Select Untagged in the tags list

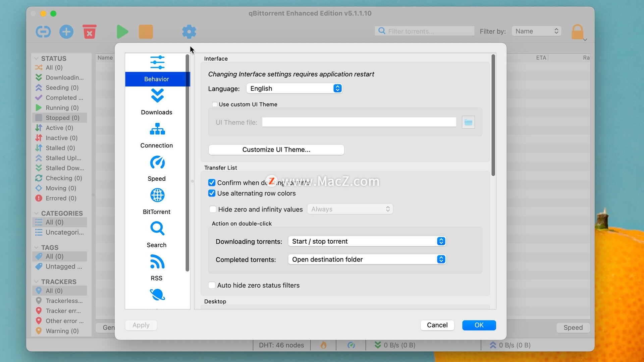[59, 266]
